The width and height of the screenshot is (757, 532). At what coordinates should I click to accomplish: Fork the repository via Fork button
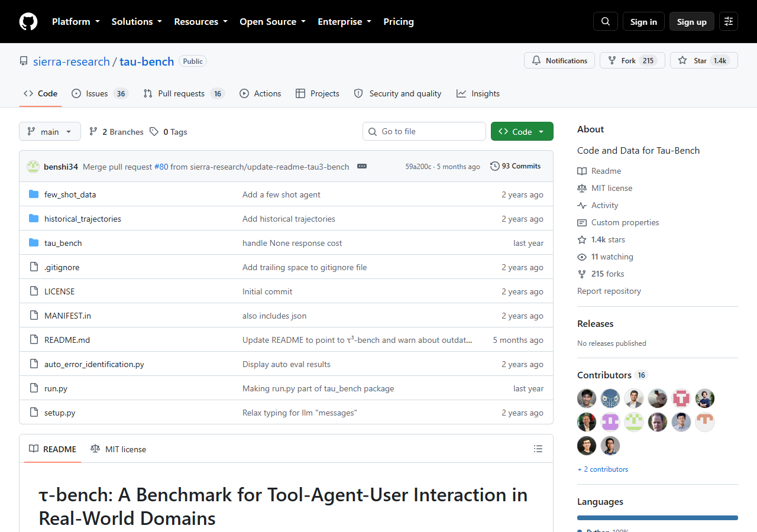(632, 60)
